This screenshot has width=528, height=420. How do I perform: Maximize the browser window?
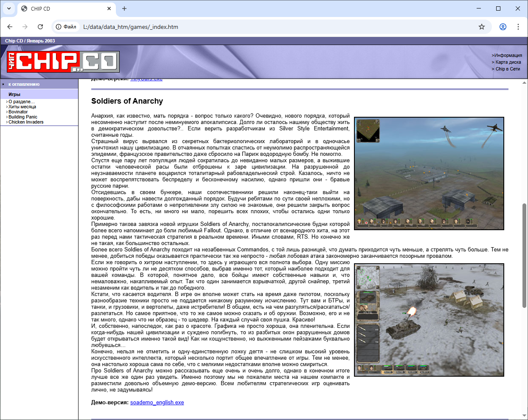click(498, 8)
